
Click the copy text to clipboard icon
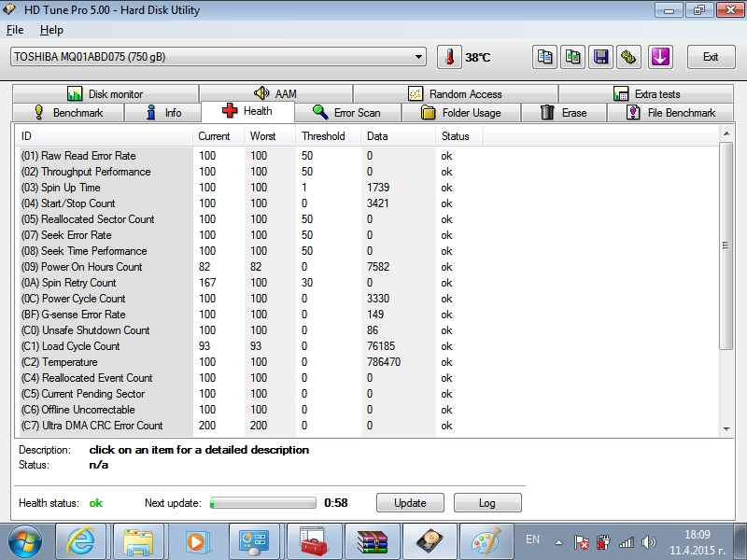tap(544, 57)
